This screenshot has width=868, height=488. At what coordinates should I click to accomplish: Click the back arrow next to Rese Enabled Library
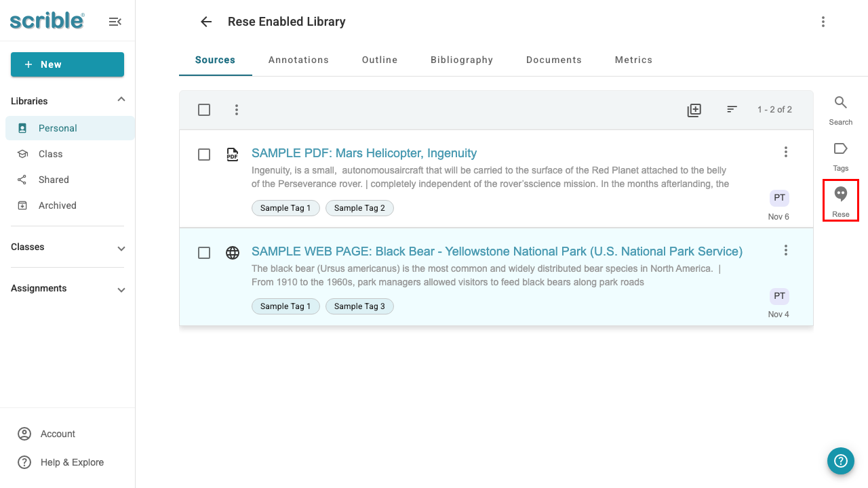[x=205, y=22]
